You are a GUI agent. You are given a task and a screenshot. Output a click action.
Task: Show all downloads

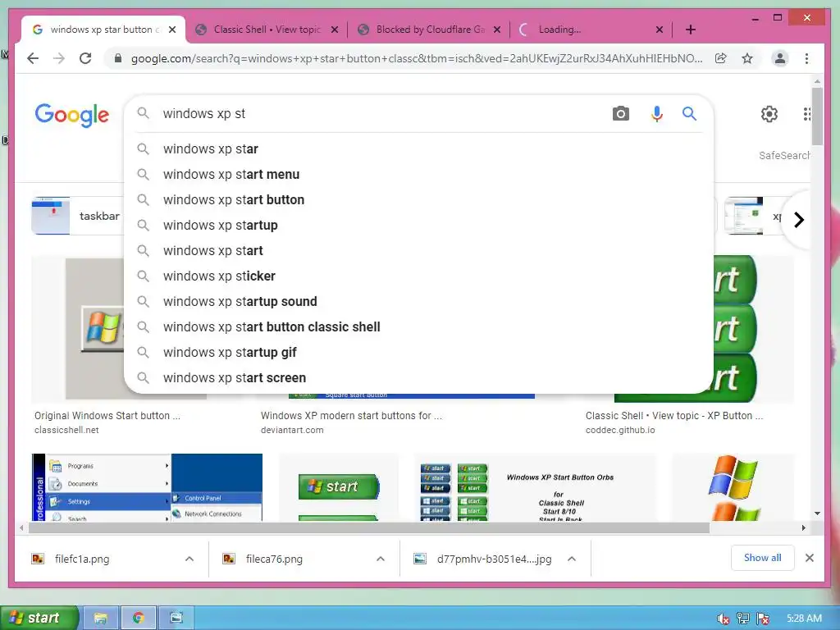click(x=762, y=558)
